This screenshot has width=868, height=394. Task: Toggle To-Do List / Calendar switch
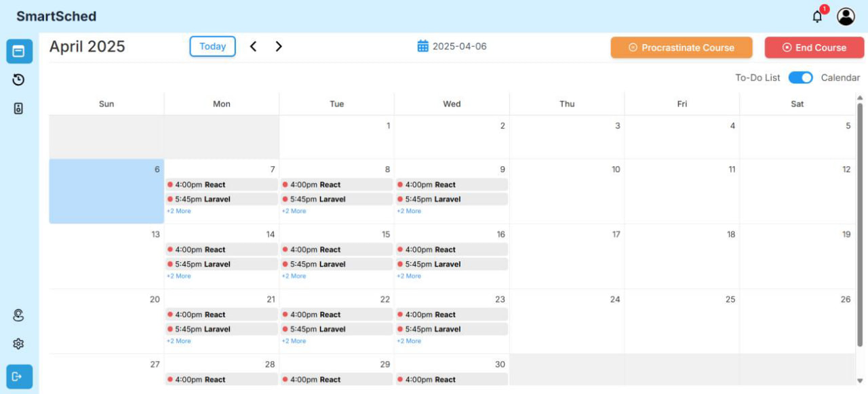tap(801, 77)
